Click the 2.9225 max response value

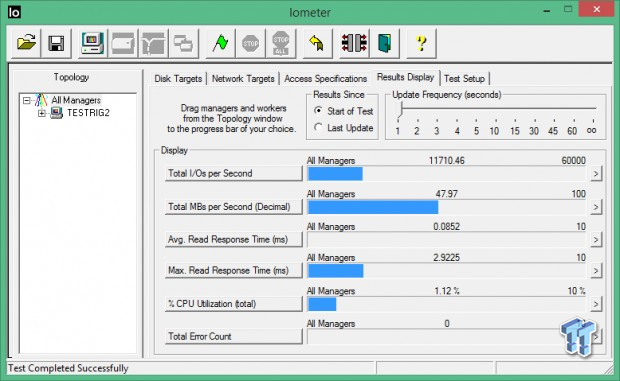(x=446, y=258)
